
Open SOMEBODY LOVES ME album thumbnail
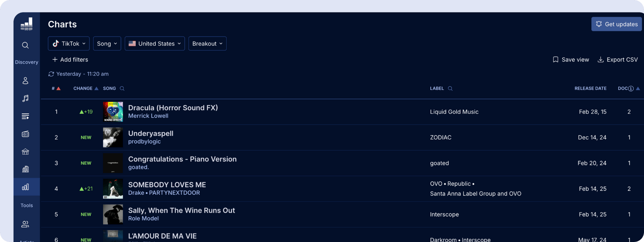point(113,189)
